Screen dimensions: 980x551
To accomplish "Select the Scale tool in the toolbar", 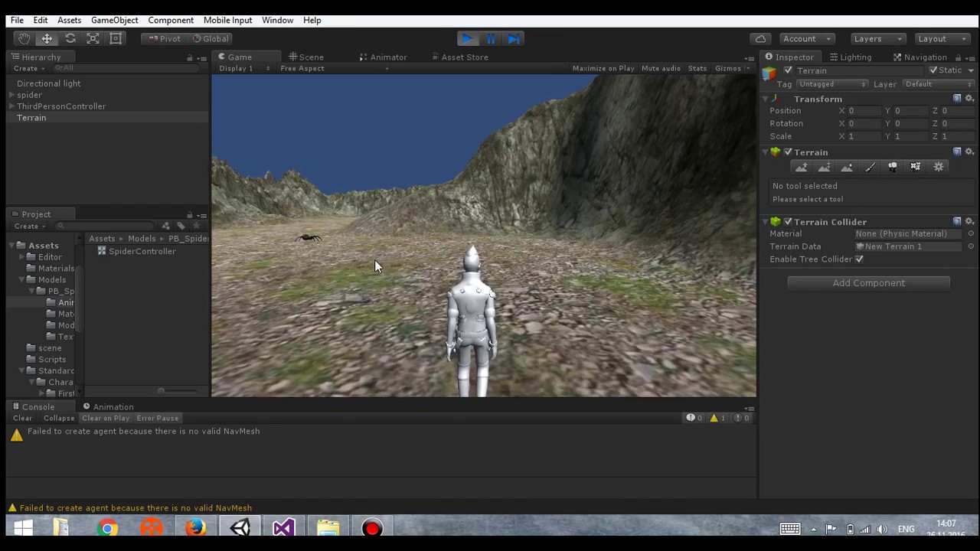I will tap(93, 38).
